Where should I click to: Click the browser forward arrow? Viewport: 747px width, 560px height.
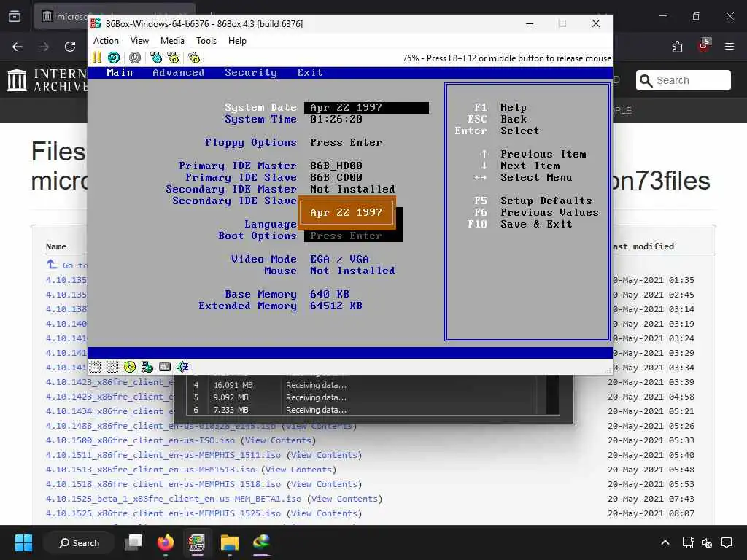(44, 47)
